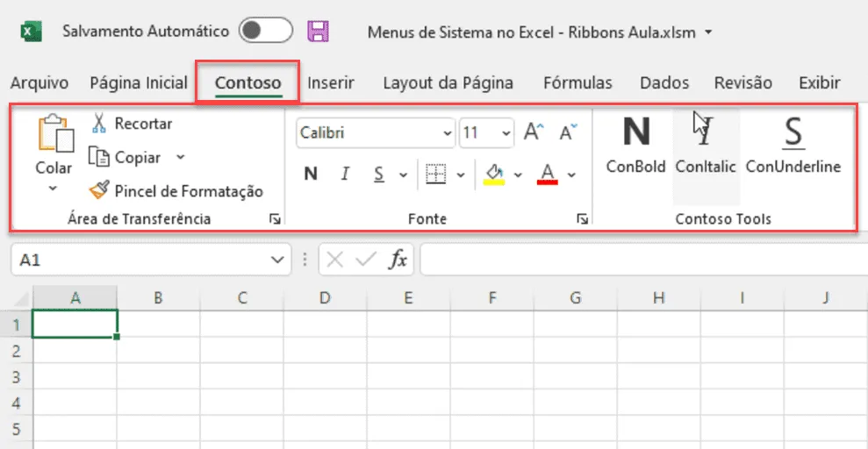
Task: Open the file name dropdown arrow in title bar
Action: pos(708,32)
